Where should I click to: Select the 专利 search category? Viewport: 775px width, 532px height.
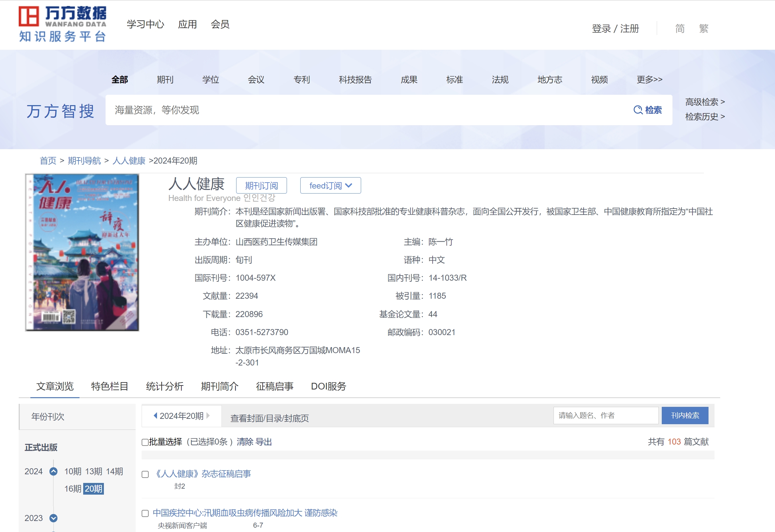(x=302, y=79)
